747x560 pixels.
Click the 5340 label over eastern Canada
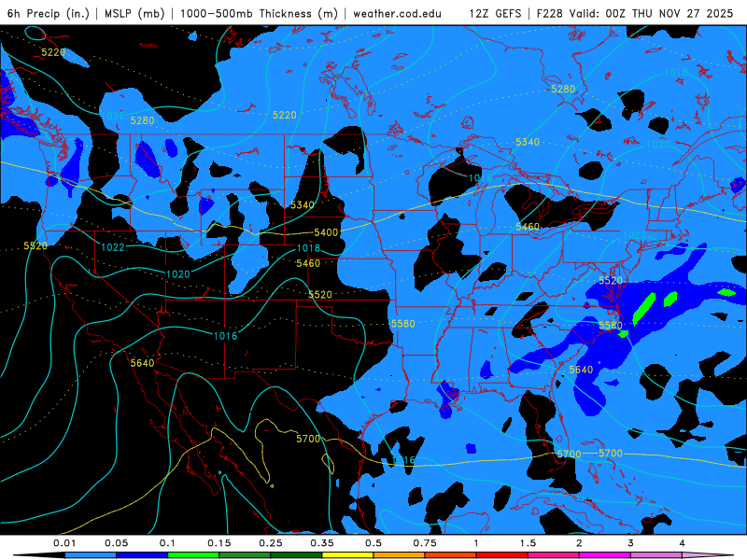[528, 142]
